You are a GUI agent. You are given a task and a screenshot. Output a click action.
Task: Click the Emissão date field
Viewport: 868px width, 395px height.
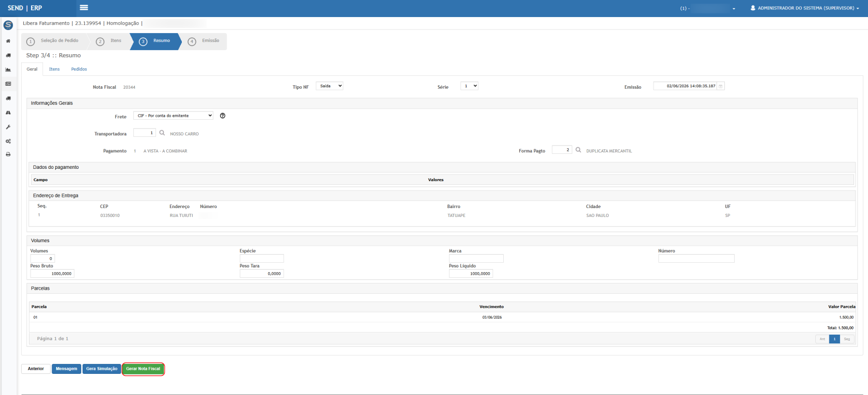pos(685,86)
